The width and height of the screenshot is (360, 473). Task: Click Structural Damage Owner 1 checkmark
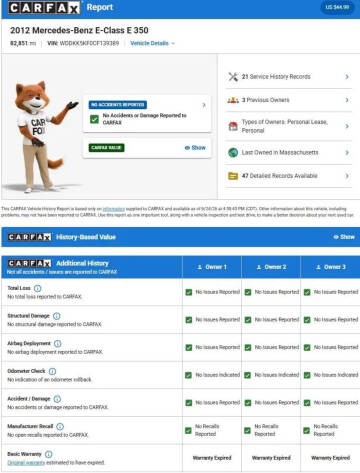click(189, 320)
